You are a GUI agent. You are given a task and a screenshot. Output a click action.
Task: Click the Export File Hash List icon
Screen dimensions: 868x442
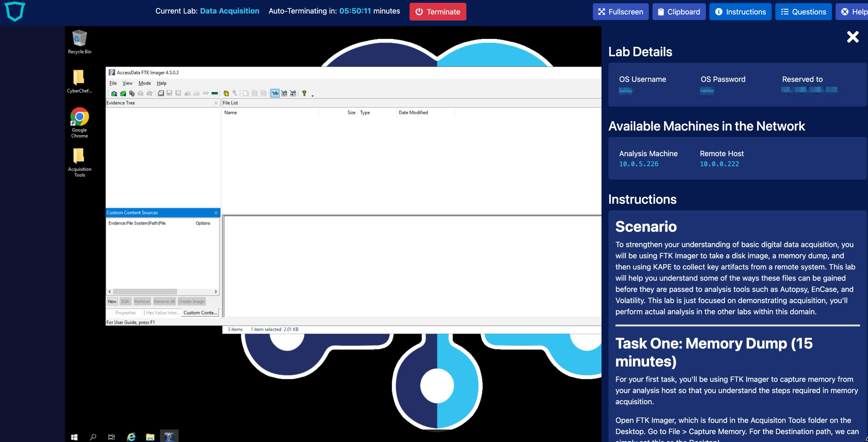[254, 93]
